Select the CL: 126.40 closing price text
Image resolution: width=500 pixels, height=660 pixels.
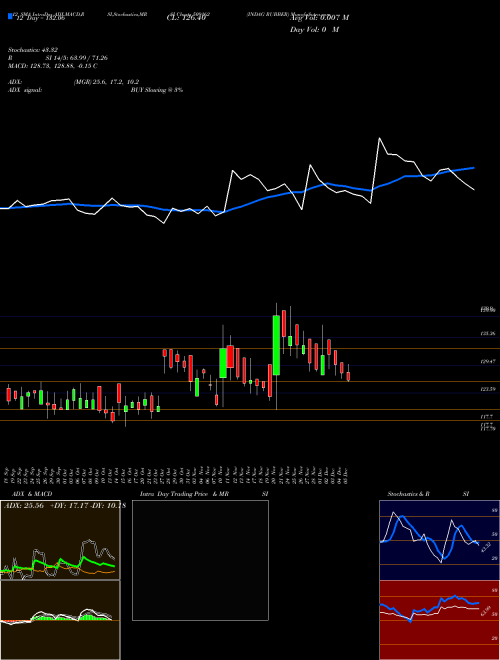click(x=186, y=18)
